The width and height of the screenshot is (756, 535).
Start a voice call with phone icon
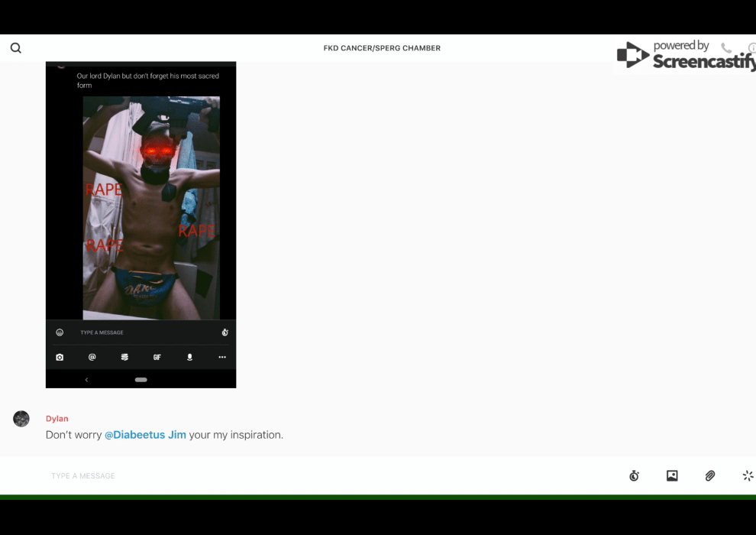click(726, 48)
